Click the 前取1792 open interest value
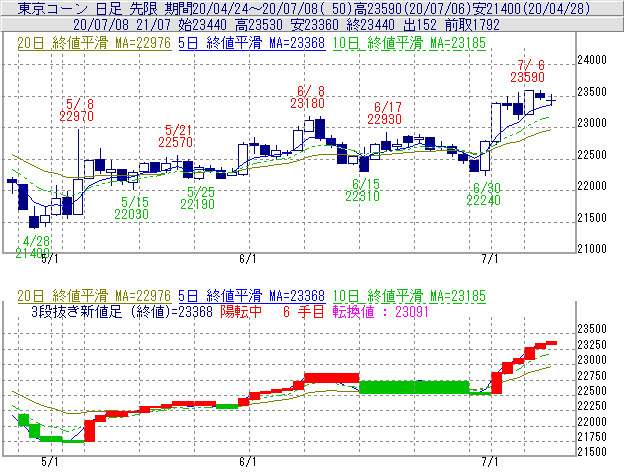Screen dimensions: 624x474 click(472, 25)
